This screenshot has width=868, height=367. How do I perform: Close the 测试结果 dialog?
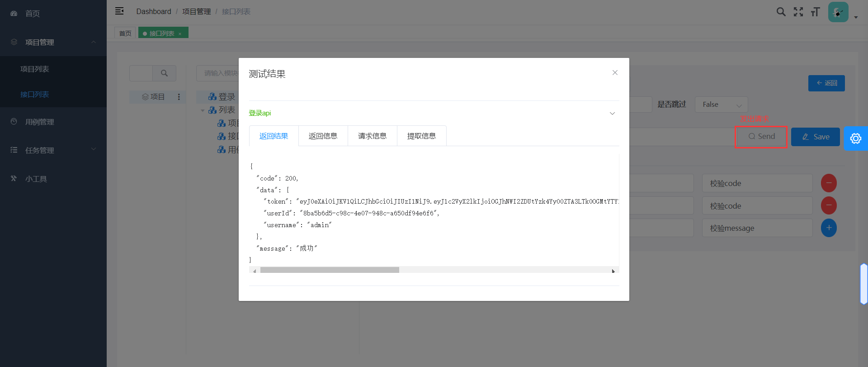tap(615, 72)
